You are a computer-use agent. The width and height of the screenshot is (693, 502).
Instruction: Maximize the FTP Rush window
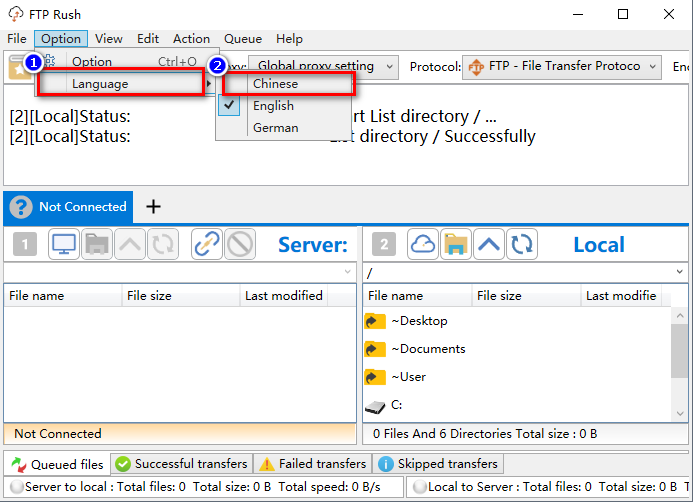coord(623,14)
